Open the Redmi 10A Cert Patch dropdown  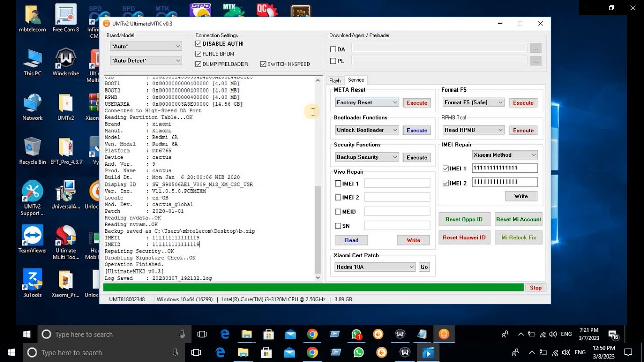(374, 267)
